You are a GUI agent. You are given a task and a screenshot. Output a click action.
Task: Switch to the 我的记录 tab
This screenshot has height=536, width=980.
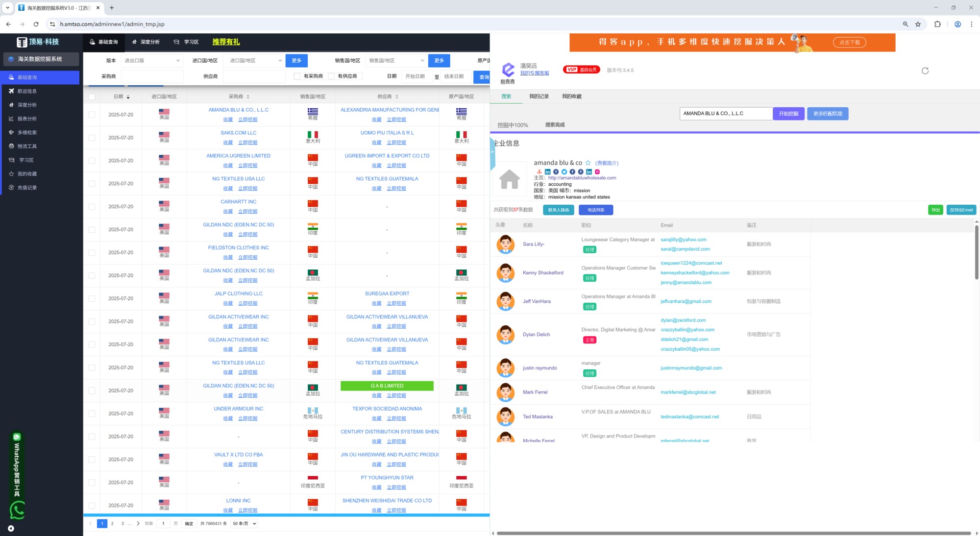(539, 97)
